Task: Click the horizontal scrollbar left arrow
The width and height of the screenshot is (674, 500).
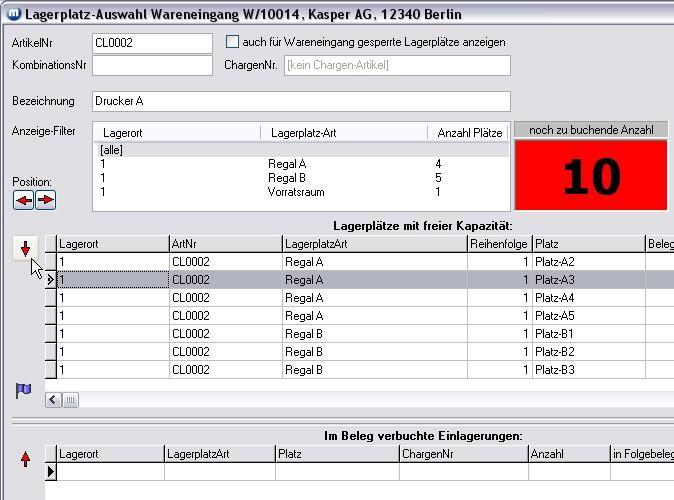Action: click(53, 400)
